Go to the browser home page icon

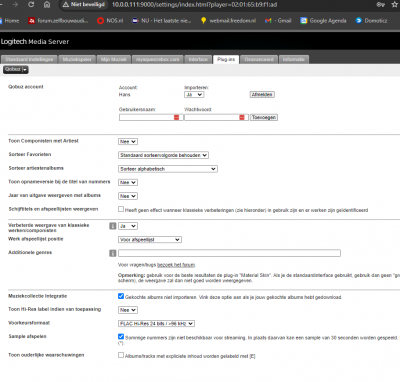click(47, 4)
